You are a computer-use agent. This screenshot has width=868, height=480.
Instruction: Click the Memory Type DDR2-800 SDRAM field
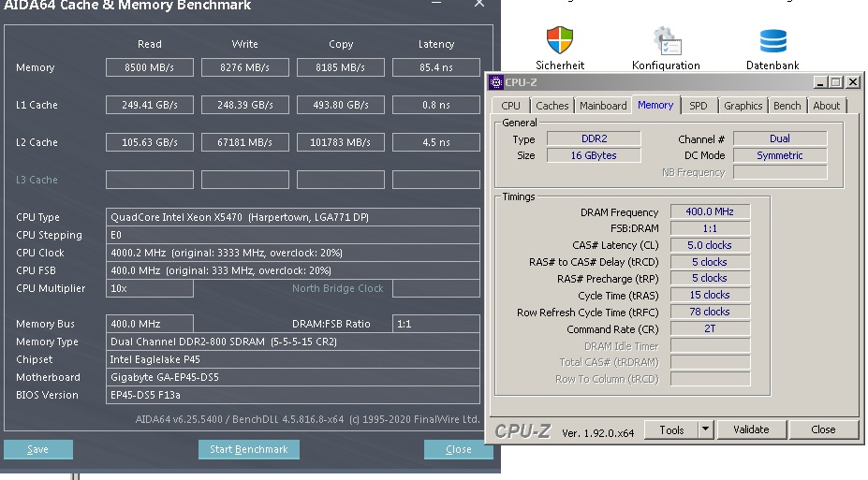(x=293, y=342)
